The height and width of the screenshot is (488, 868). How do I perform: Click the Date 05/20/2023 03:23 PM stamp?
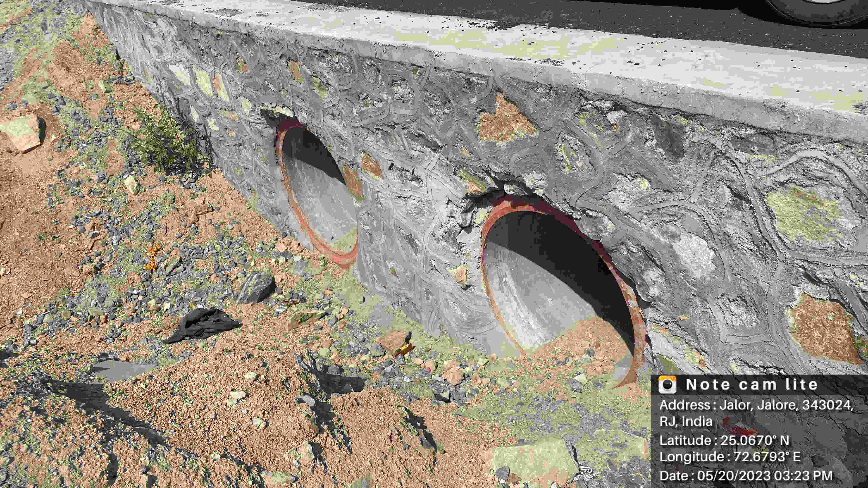coord(746,476)
